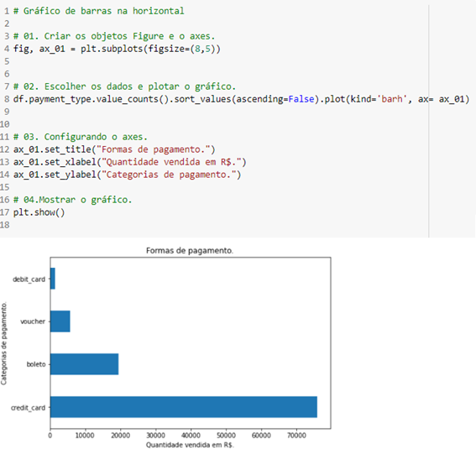Click the 'barh' string in line 8
This screenshot has height=460, width=476.
point(392,99)
